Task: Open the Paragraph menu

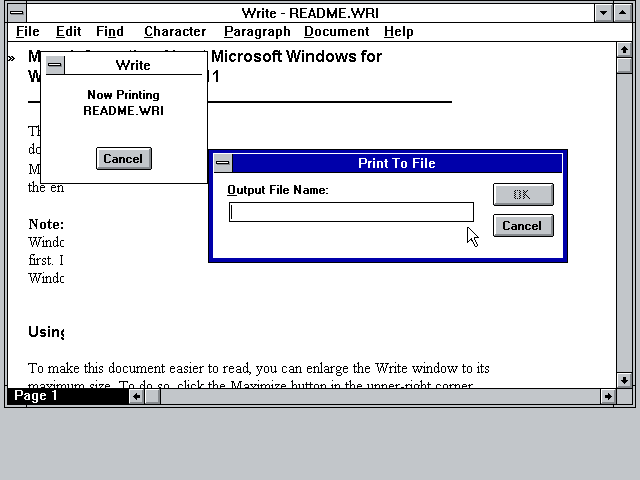Action: (x=257, y=31)
